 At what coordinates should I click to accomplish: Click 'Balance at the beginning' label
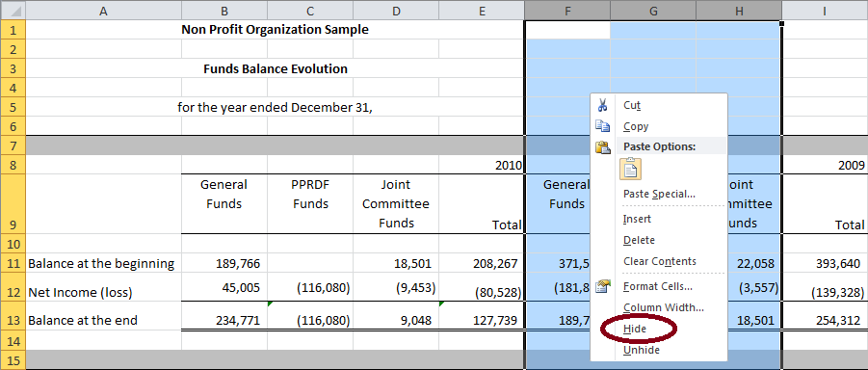[101, 263]
